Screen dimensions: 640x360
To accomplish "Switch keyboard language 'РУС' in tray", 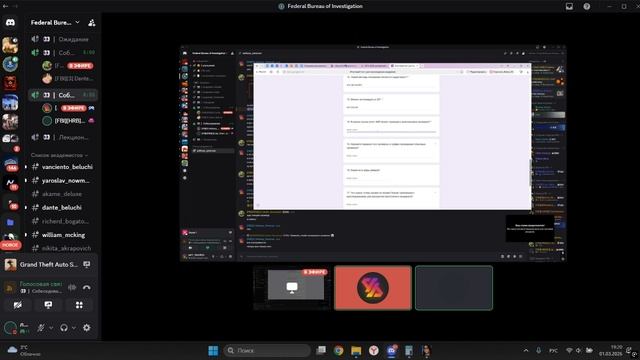I will (x=553, y=351).
